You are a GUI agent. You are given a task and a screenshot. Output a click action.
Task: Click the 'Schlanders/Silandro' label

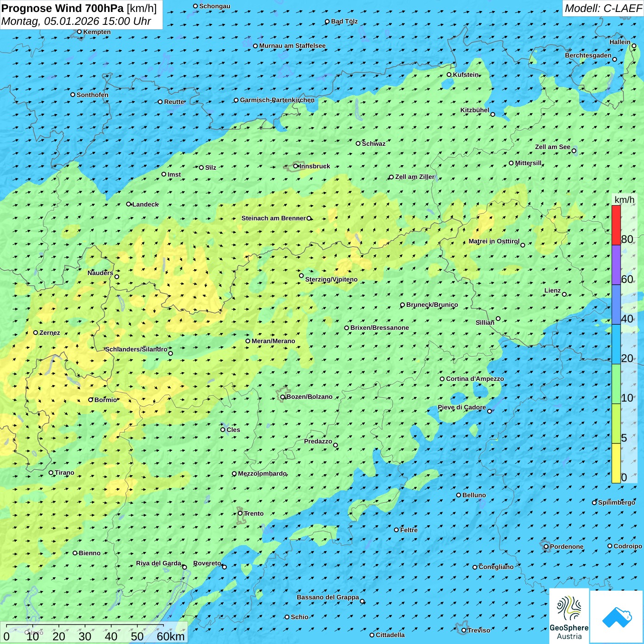(x=136, y=349)
